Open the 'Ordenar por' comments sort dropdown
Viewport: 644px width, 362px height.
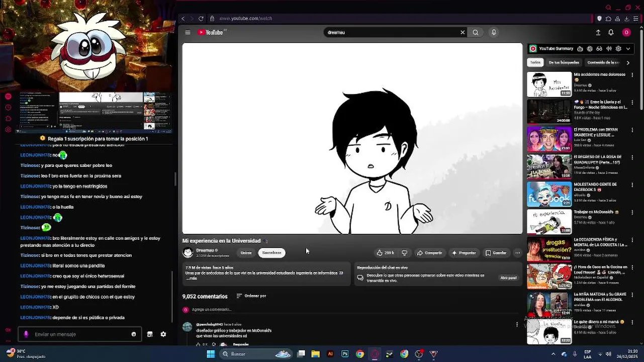[251, 296]
